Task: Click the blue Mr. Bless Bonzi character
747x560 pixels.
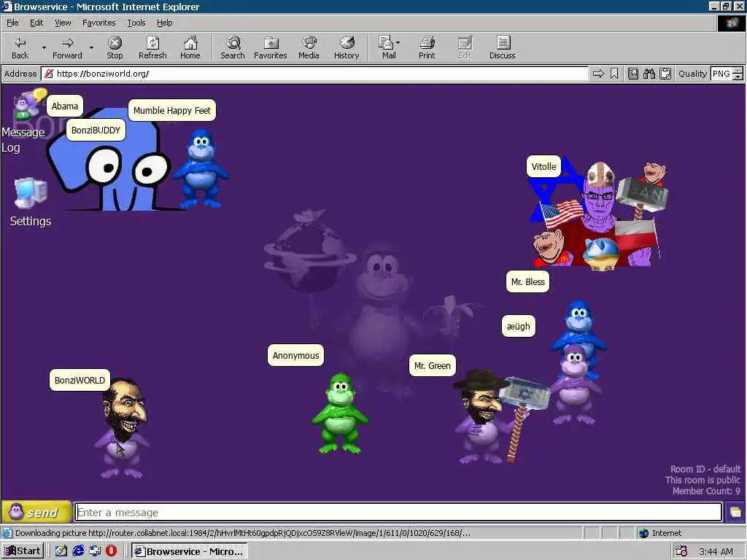Action: point(578,332)
